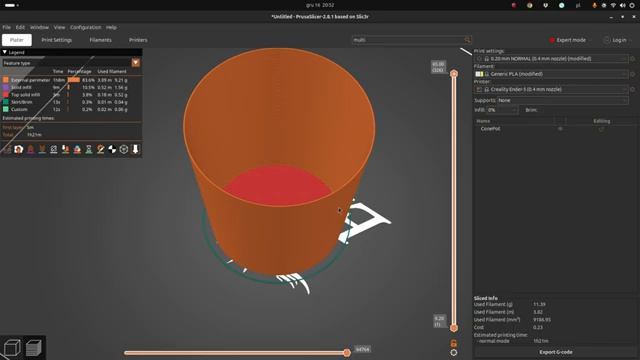Screen dimensions: 640x360
Task: Open the Infill percentage dropdown
Action: point(502,110)
